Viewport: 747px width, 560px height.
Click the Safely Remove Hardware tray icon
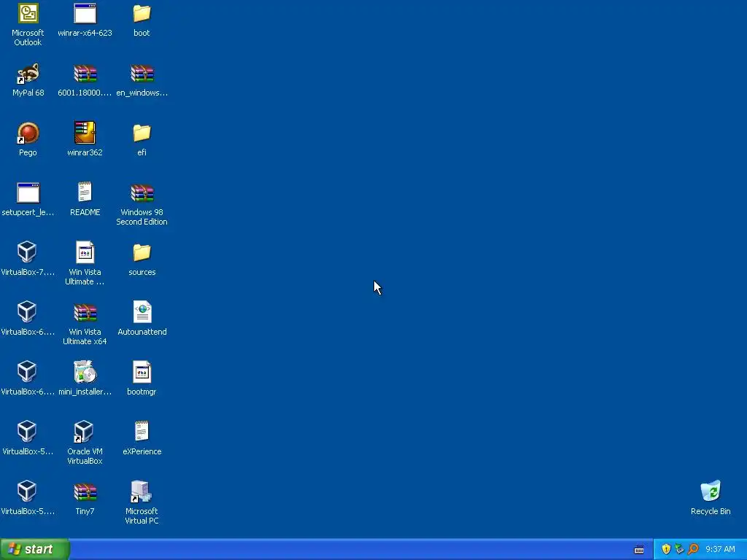click(679, 549)
